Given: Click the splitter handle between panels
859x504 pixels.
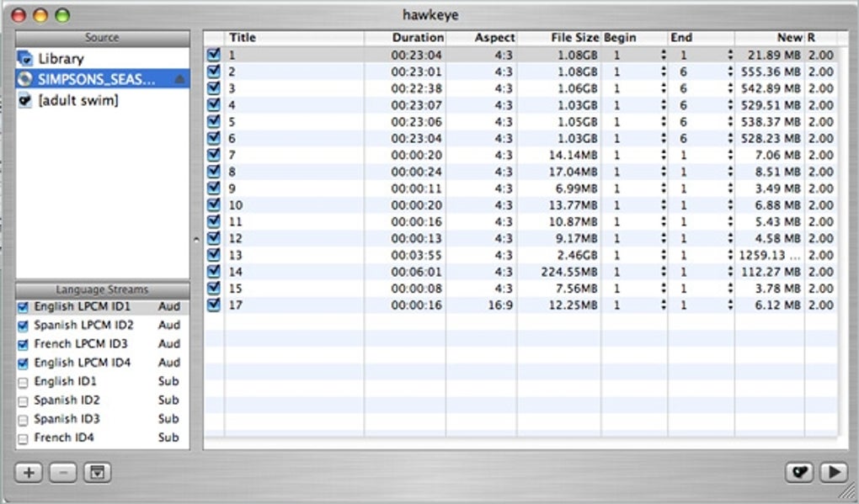Looking at the screenshot, I should tap(196, 239).
